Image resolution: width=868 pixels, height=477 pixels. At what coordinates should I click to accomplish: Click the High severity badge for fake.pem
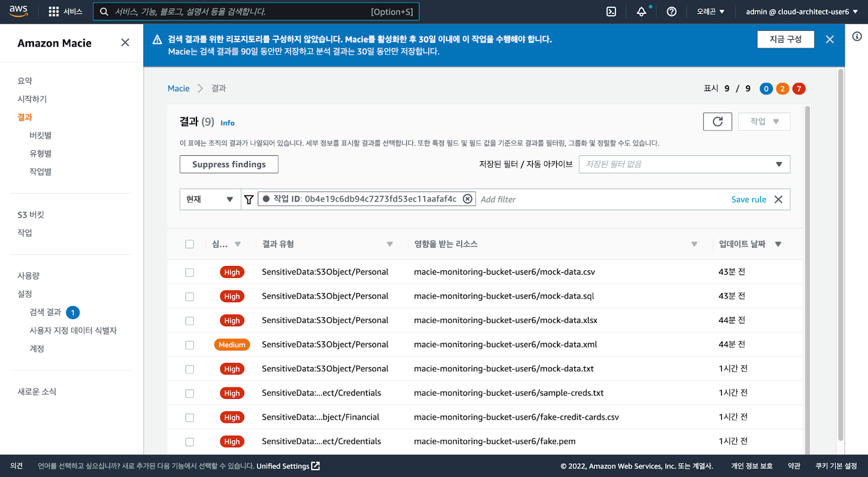[232, 441]
